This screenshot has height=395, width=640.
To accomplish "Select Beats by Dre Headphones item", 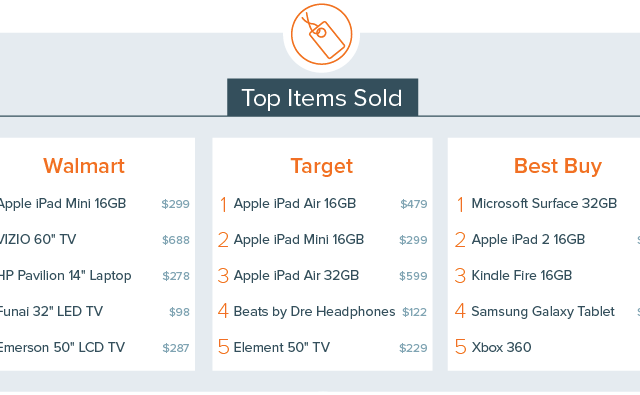I will click(314, 312).
